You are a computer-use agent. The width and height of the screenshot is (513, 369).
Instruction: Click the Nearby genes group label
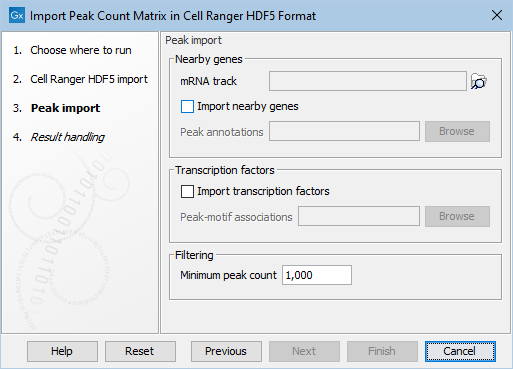pos(209,59)
